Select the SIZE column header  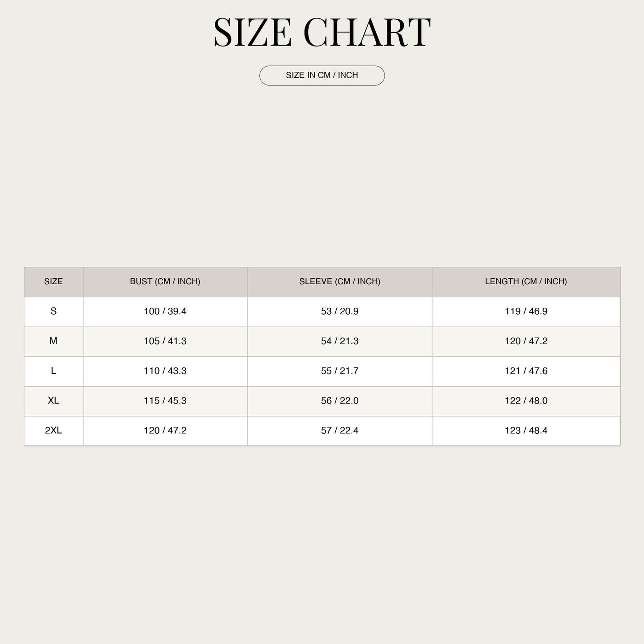(53, 282)
